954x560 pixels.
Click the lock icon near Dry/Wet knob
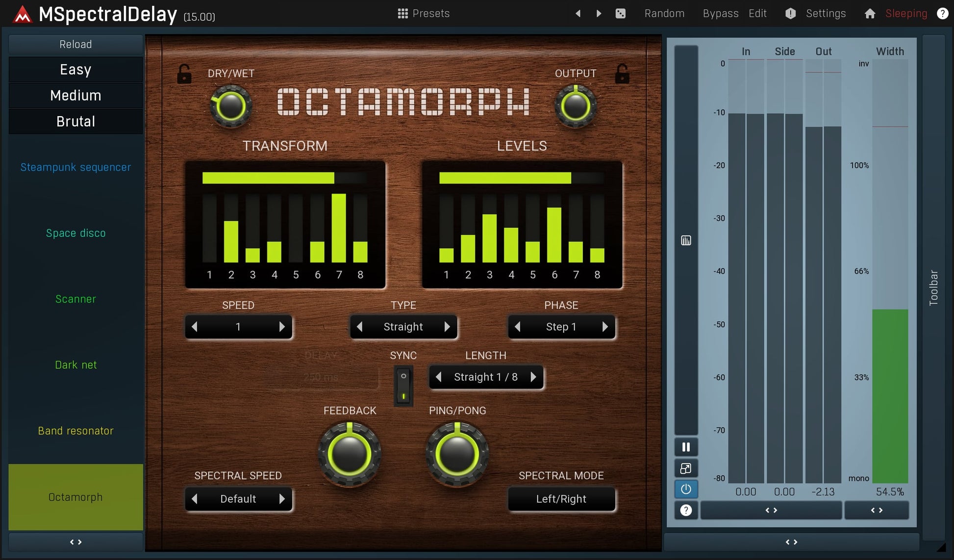(183, 75)
